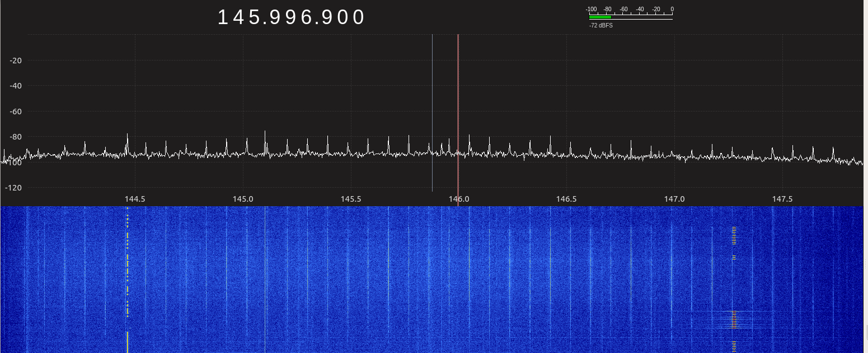Select the last digit of the frequency display
868x353 pixels.
click(359, 17)
